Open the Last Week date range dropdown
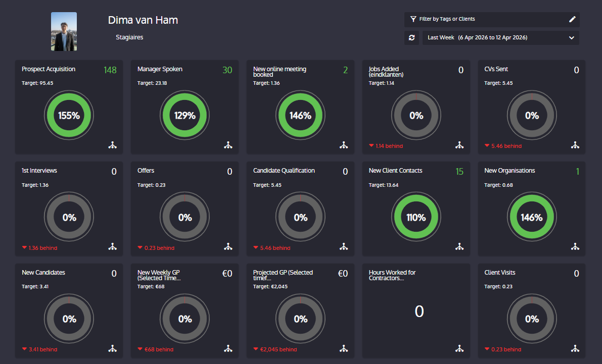Viewport: 602px width, 364px height. coord(500,37)
